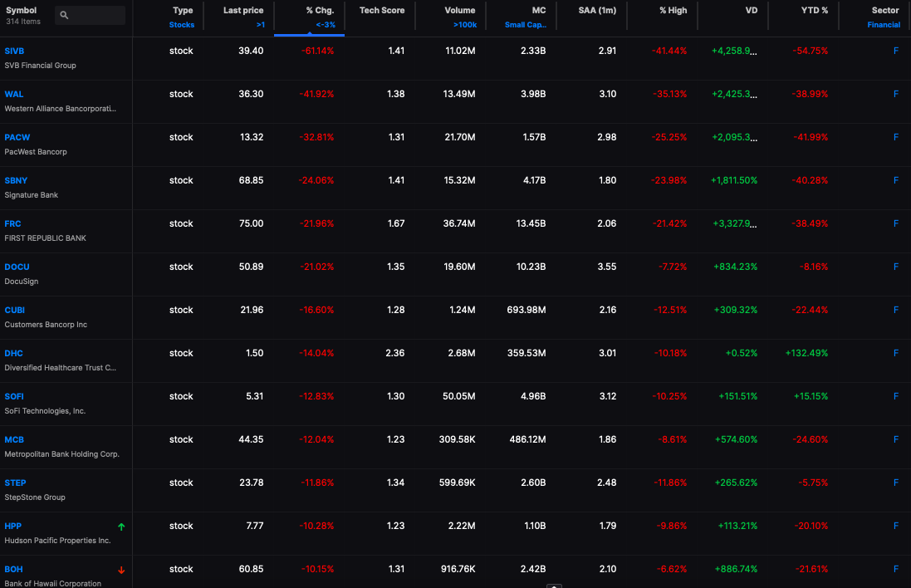The image size is (911, 588).
Task: Open the PACW ticker link
Action: pyautogui.click(x=17, y=138)
